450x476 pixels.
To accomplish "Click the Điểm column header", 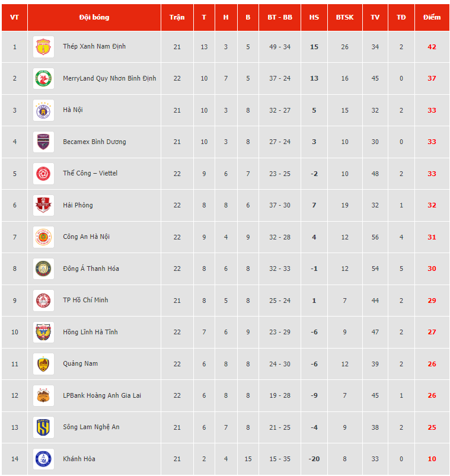I will (432, 17).
